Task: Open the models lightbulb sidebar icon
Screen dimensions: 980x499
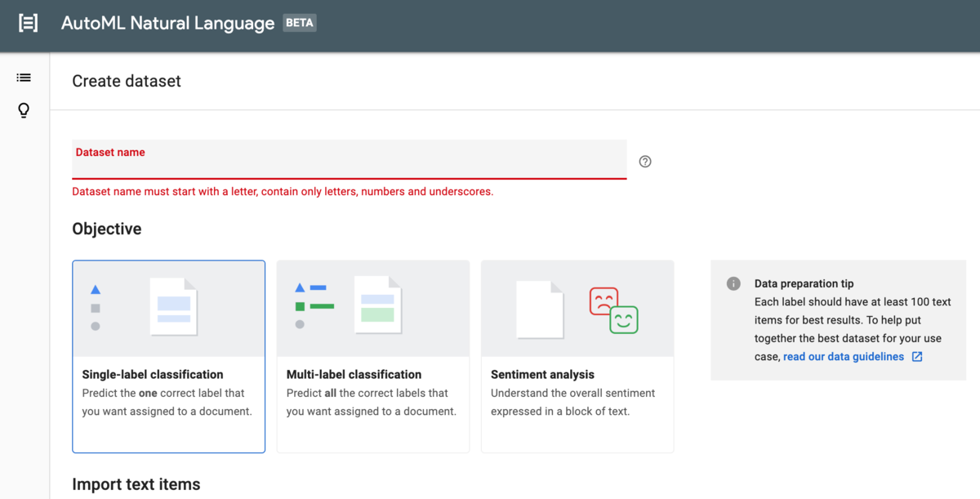Action: (x=24, y=110)
